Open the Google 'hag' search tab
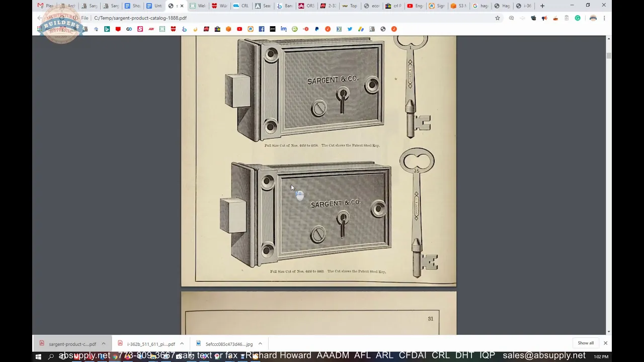The height and width of the screenshot is (362, 644). pyautogui.click(x=480, y=6)
